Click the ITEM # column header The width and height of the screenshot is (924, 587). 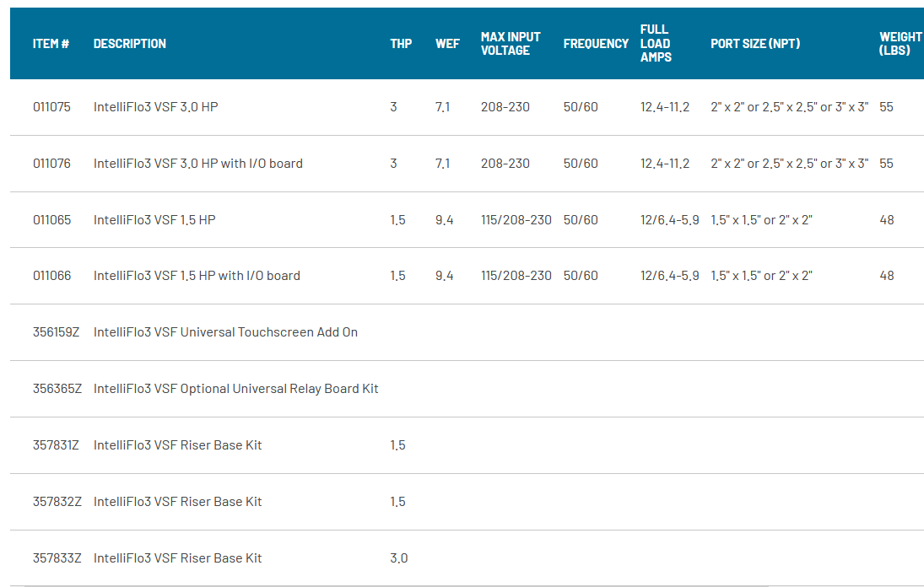tap(51, 44)
